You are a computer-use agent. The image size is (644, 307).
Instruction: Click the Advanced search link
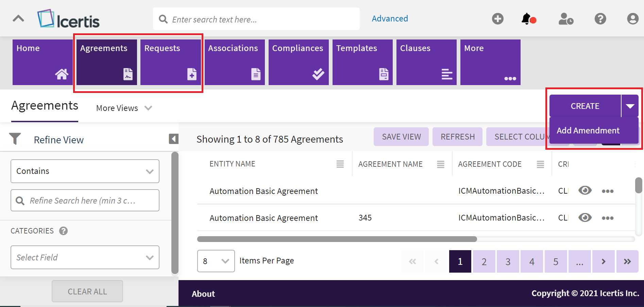point(390,19)
